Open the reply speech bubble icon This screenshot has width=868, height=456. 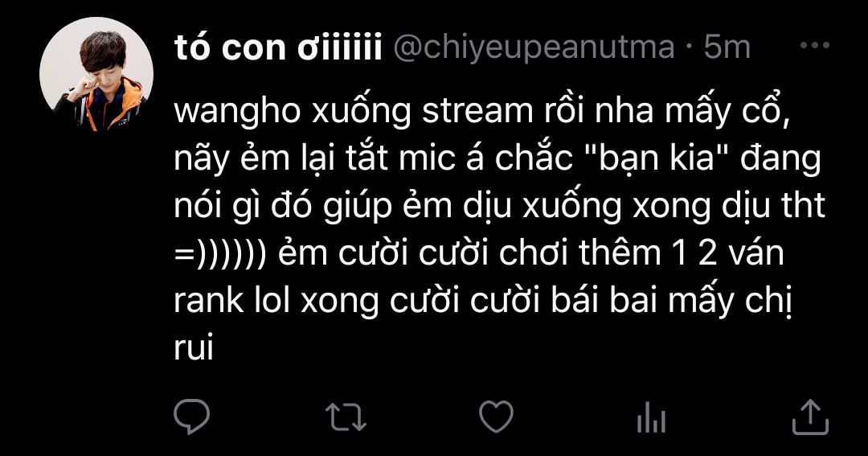click(x=192, y=417)
